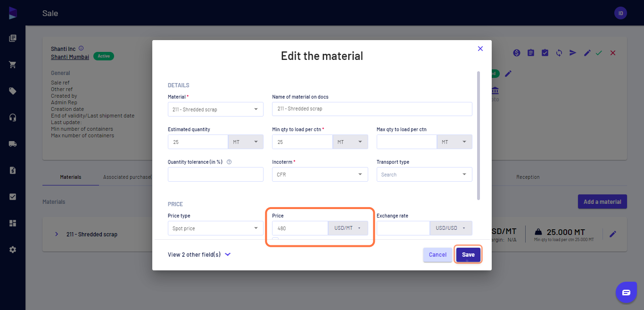Viewport: 644px width, 310px height.
Task: Click the info icon next to Shanti Inc
Action: click(x=81, y=48)
